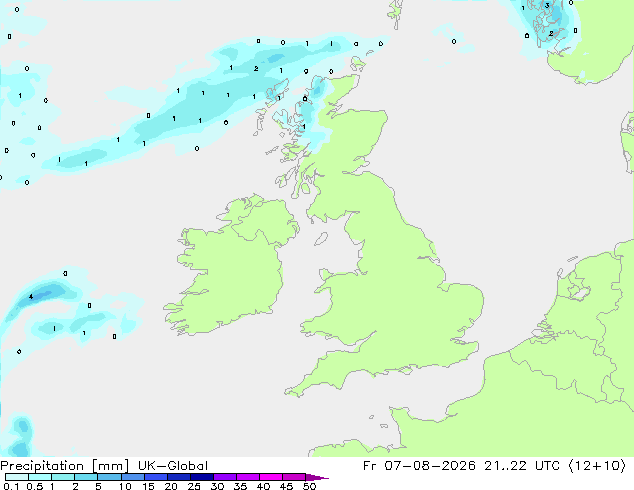Click the "4" precipitation value west of Ireland
The image size is (634, 490).
(x=31, y=297)
